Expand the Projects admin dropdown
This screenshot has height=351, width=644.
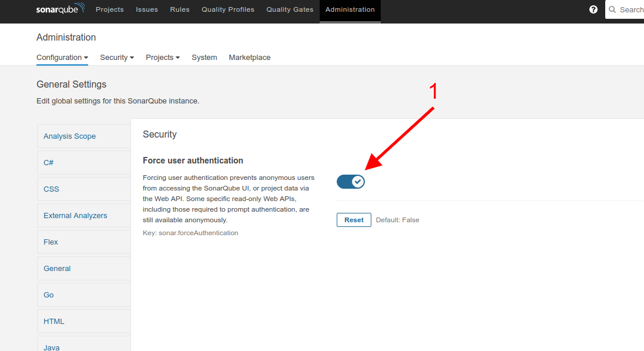[x=163, y=58]
